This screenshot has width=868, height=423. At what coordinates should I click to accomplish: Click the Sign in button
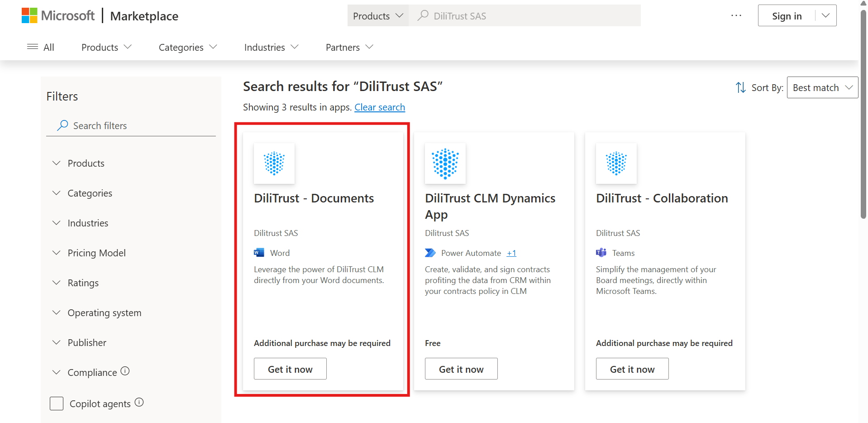[x=787, y=16]
